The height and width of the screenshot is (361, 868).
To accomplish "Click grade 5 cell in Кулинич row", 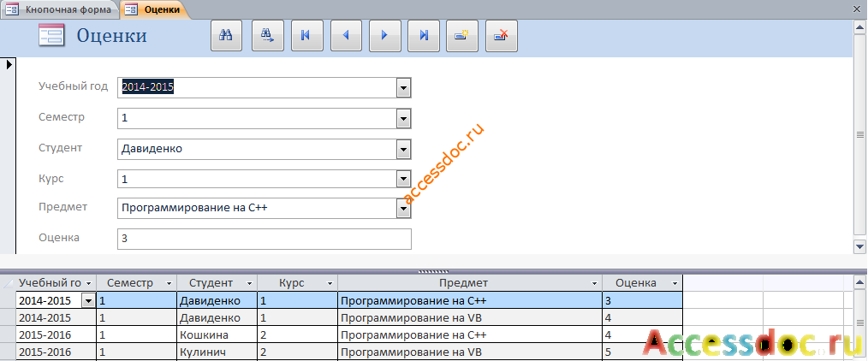I will tap(642, 352).
